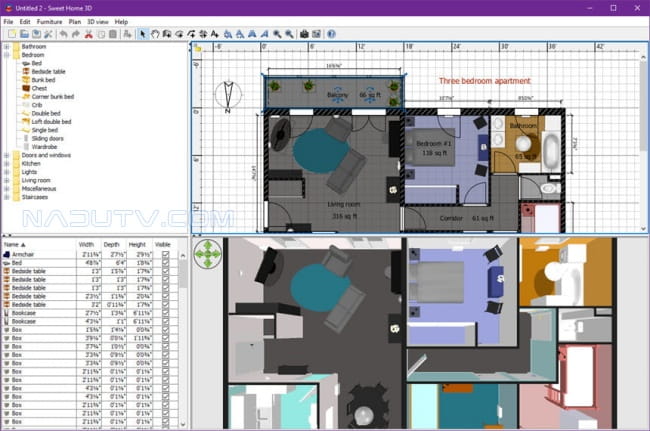650x431 pixels.
Task: Click the Cut scissors icon
Action: (x=88, y=34)
